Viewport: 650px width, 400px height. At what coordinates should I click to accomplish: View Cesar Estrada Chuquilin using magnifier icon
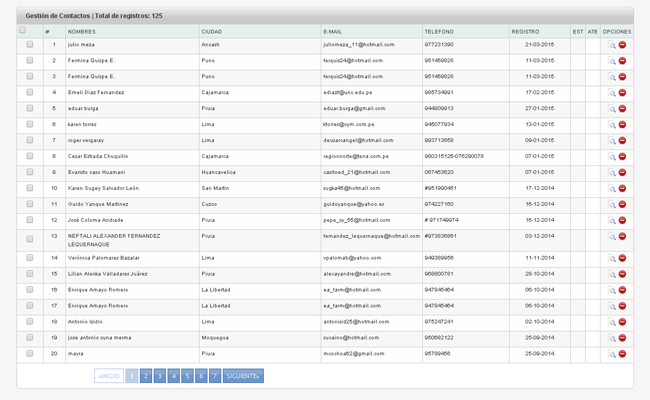coord(612,157)
